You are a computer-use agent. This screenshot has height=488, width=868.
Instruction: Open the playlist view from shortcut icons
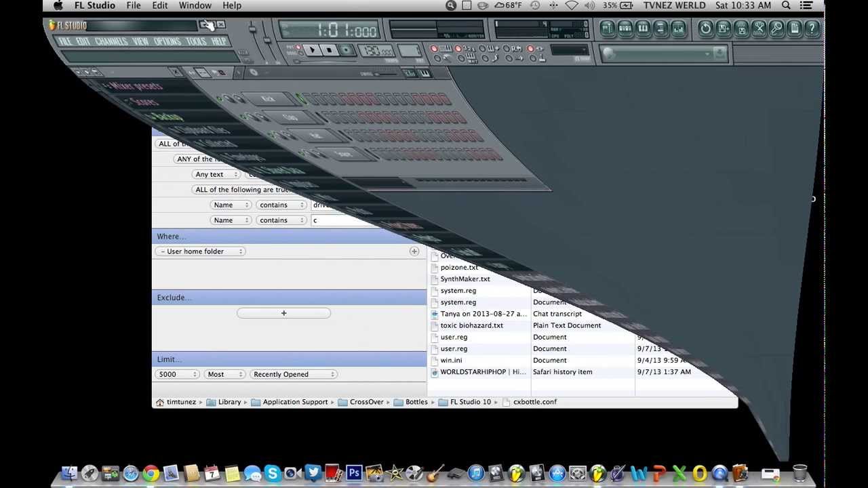607,28
